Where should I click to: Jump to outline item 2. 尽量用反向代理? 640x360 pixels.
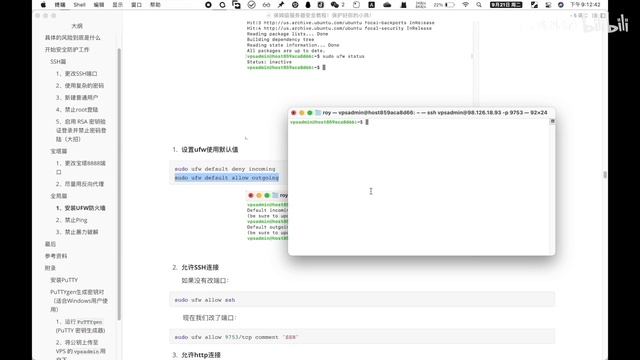tap(80, 184)
